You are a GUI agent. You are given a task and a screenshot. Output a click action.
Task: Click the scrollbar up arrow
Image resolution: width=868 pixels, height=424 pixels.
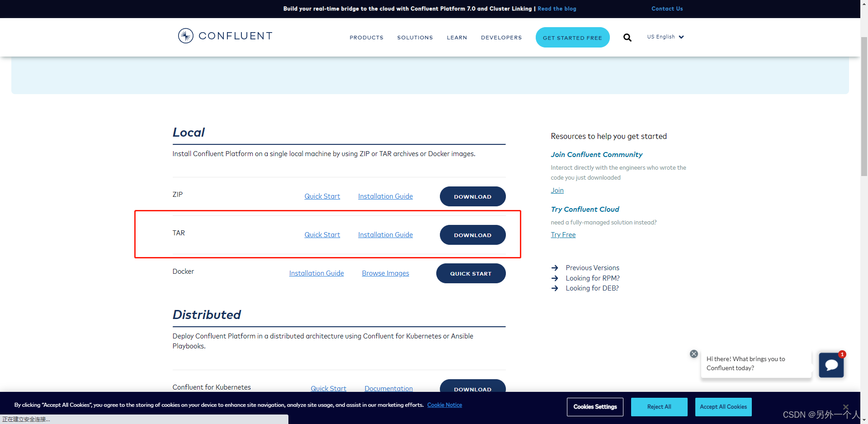tap(864, 3)
